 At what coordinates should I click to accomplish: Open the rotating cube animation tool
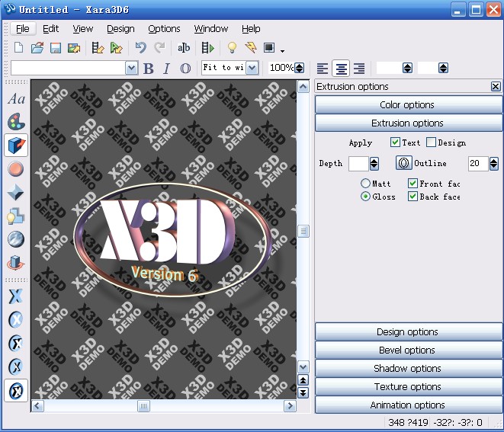pyautogui.click(x=15, y=263)
